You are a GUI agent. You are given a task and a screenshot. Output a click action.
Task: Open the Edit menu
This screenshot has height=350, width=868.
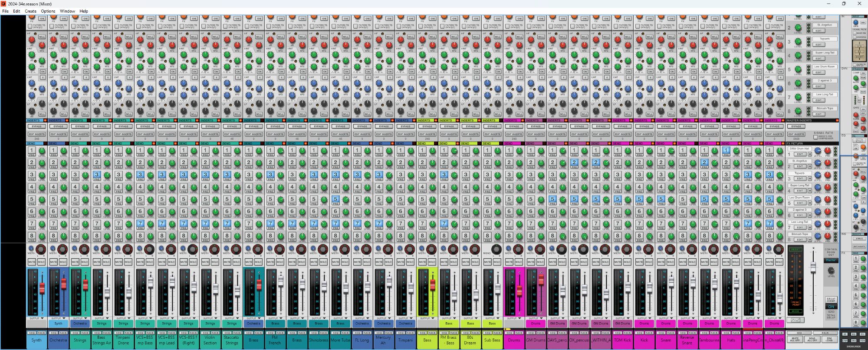pyautogui.click(x=16, y=11)
